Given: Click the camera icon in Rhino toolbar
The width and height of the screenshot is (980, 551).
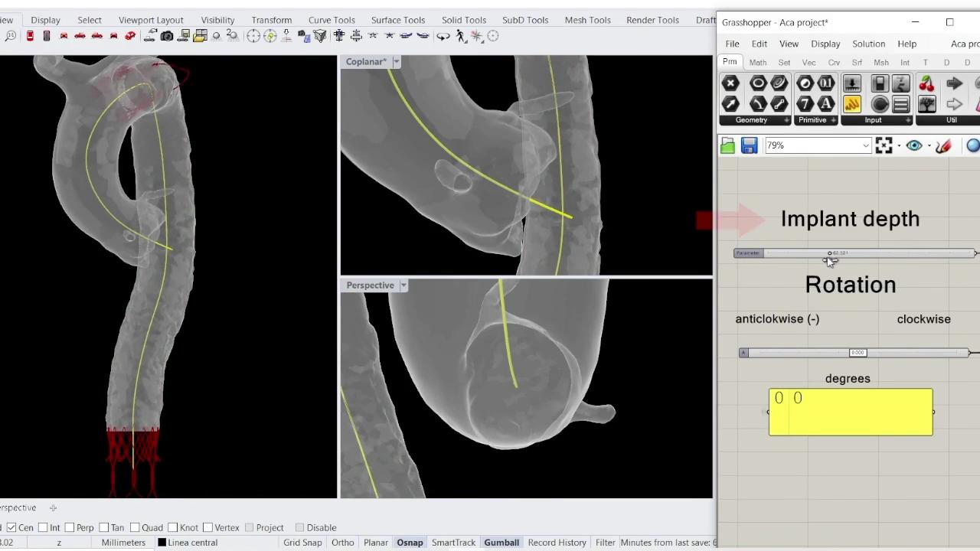Looking at the screenshot, I should 166,36.
